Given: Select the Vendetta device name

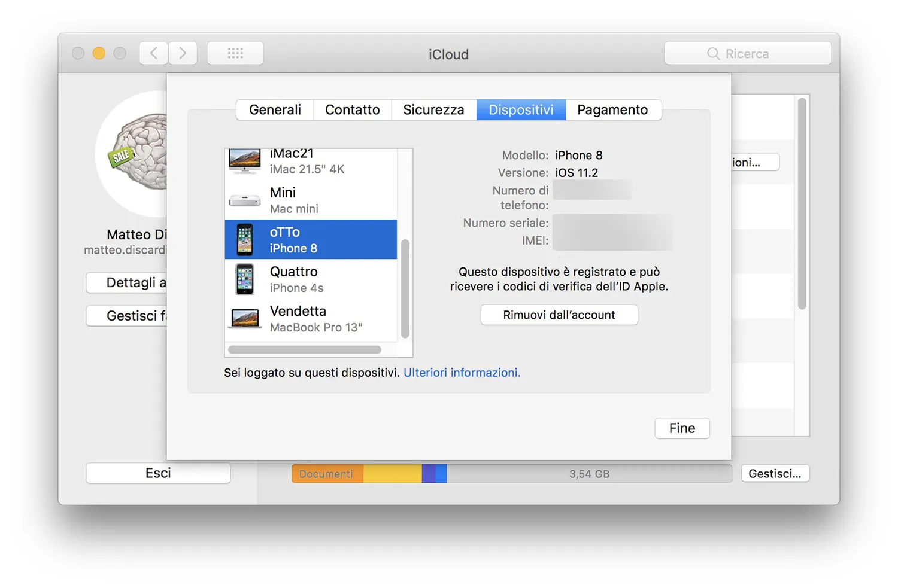Looking at the screenshot, I should click(298, 311).
